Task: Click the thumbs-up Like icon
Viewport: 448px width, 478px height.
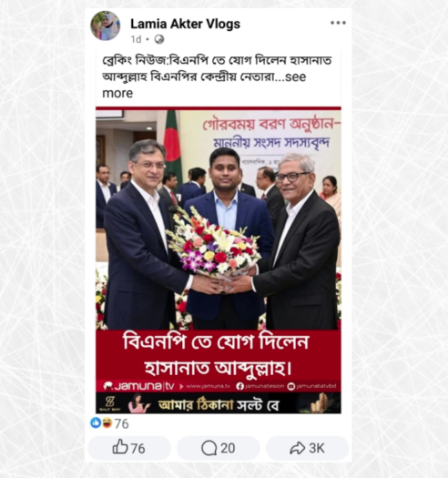Action: [120, 447]
